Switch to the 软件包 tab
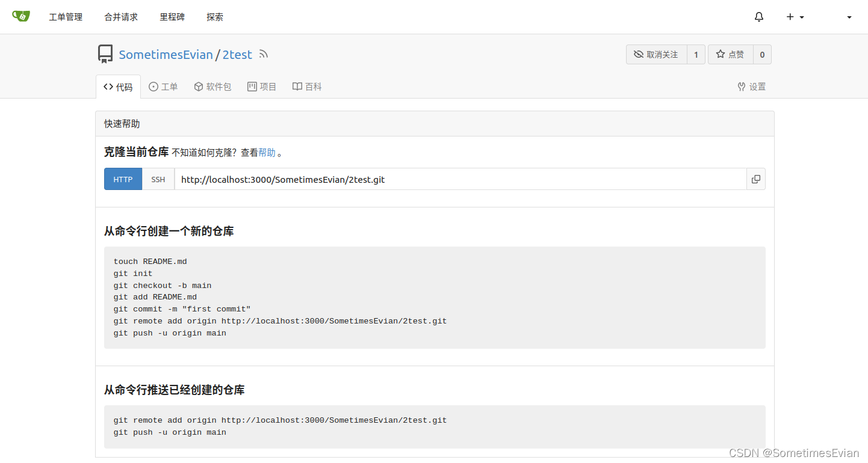This screenshot has width=868, height=463. [212, 87]
